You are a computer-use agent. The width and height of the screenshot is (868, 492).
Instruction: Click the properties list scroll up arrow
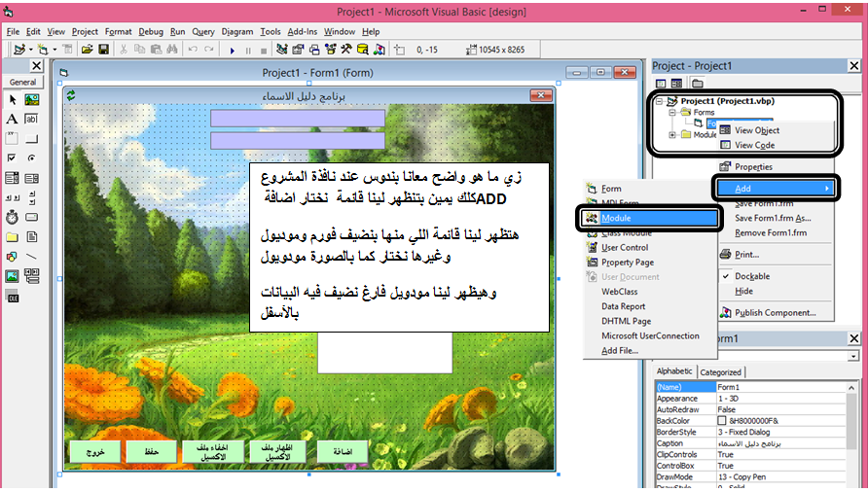click(851, 388)
